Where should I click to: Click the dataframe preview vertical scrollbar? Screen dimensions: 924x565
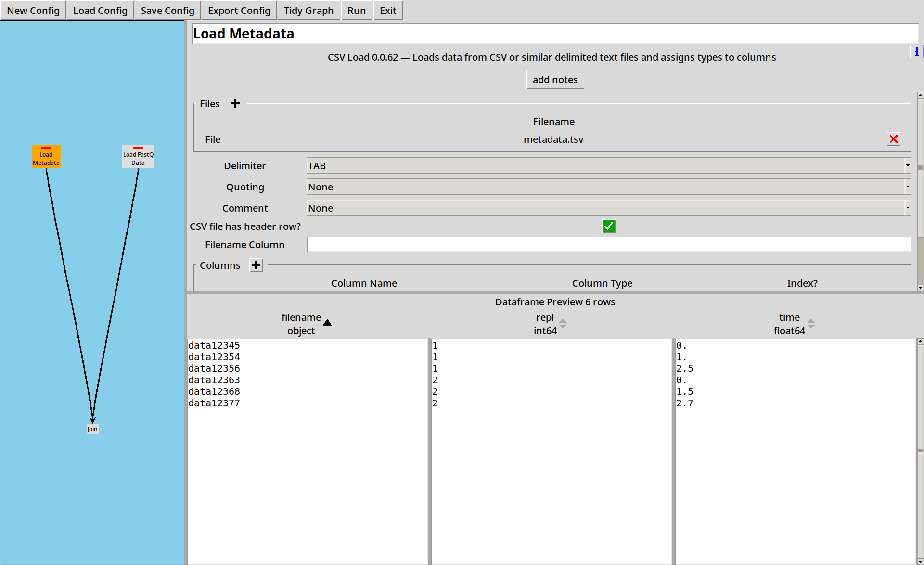920,451
